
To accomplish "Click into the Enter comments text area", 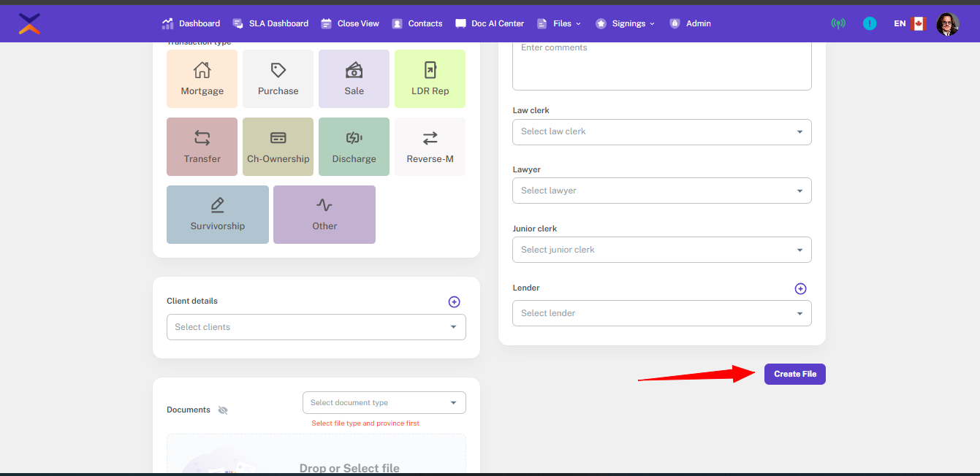I will click(661, 64).
